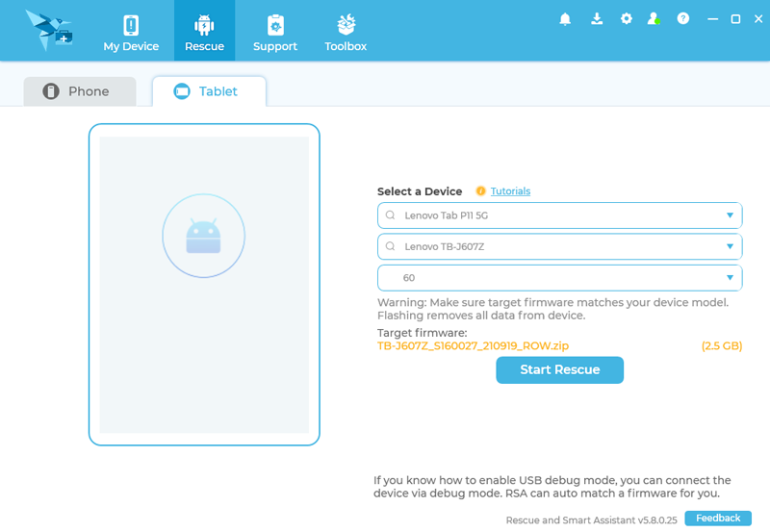The height and width of the screenshot is (532, 770).
Task: Open the Support section
Action: (275, 33)
